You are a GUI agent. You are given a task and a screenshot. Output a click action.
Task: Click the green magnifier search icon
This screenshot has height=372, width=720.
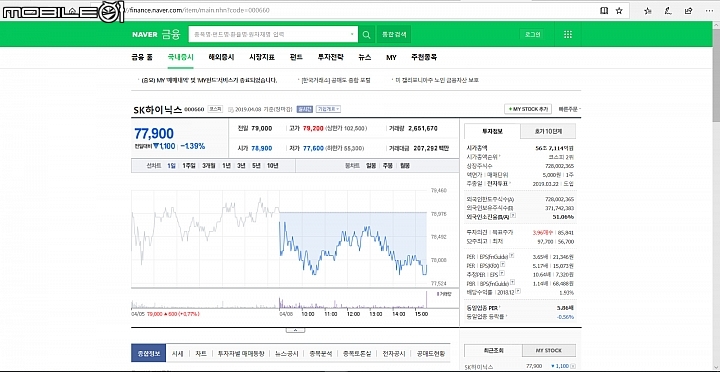(x=366, y=34)
